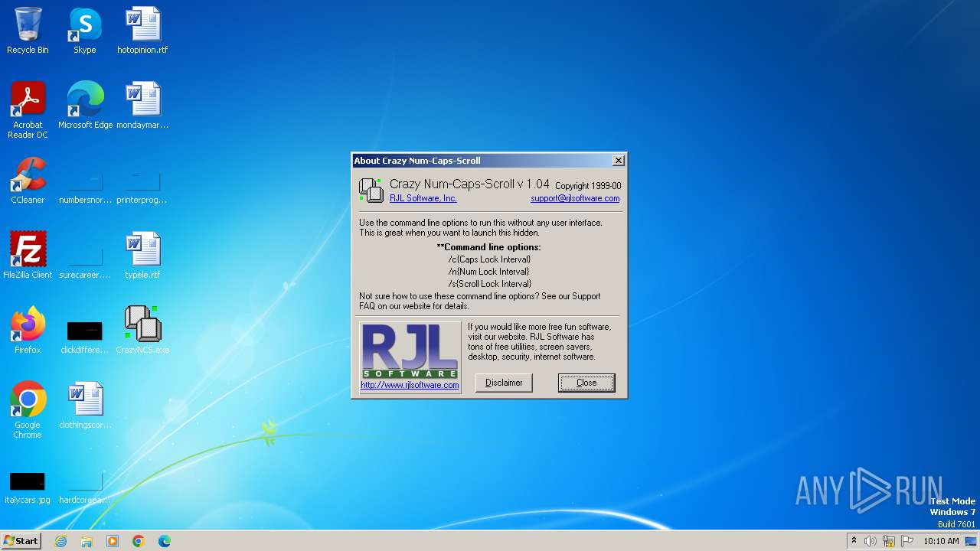Viewport: 980px width, 551px height.
Task: Select CrazyNCS.exe on the desktop
Action: tap(142, 331)
